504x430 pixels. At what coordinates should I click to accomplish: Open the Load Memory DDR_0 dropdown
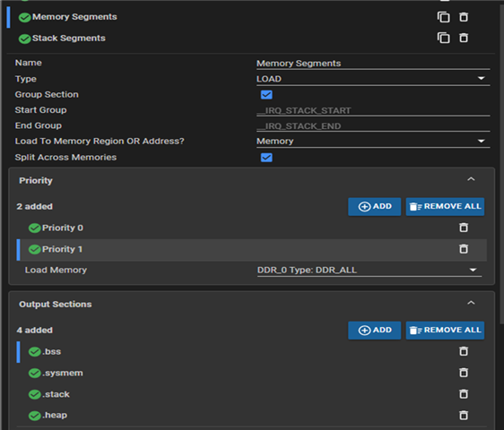[369, 270]
